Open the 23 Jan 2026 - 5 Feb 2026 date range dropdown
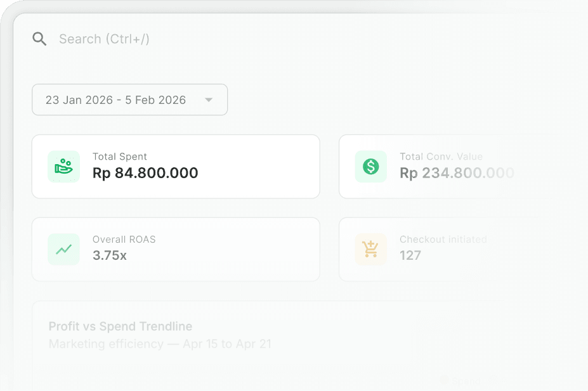 130,99
